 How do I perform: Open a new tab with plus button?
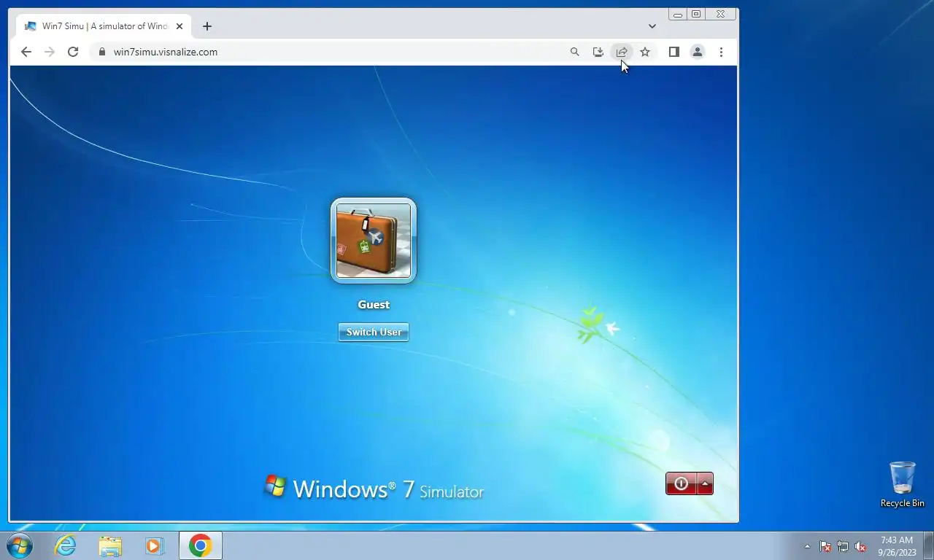tap(207, 26)
